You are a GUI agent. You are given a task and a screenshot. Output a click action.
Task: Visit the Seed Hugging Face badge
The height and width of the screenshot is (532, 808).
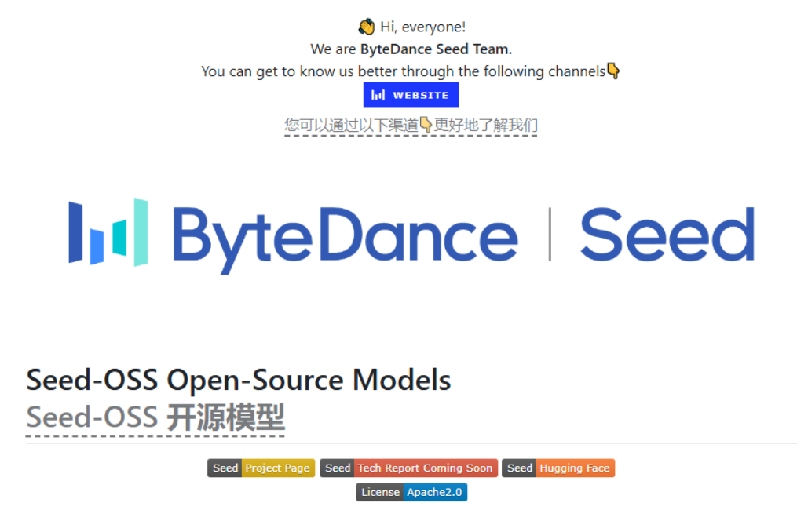coord(558,468)
